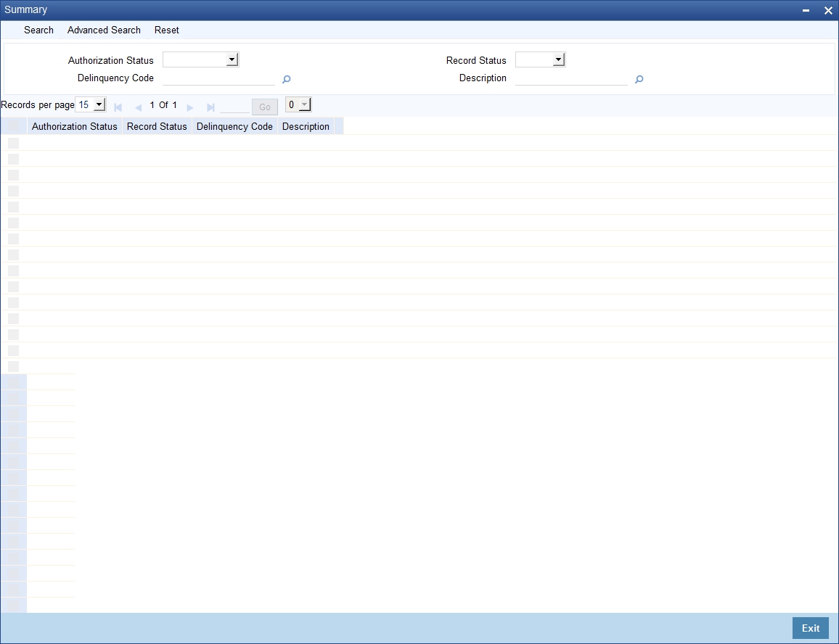This screenshot has width=839, height=644.
Task: Sort by Record Status column header
Action: (x=157, y=126)
